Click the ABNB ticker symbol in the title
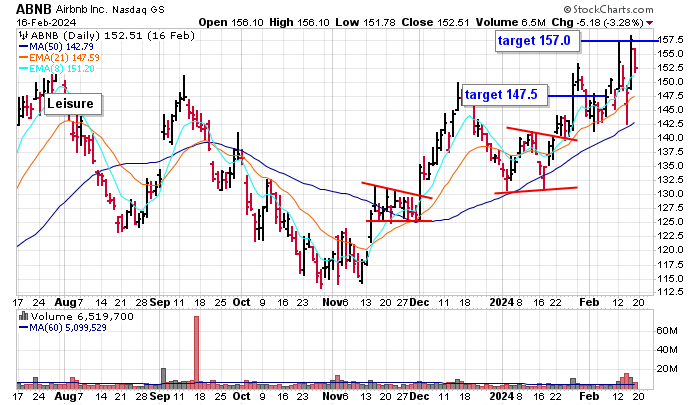 34,8
